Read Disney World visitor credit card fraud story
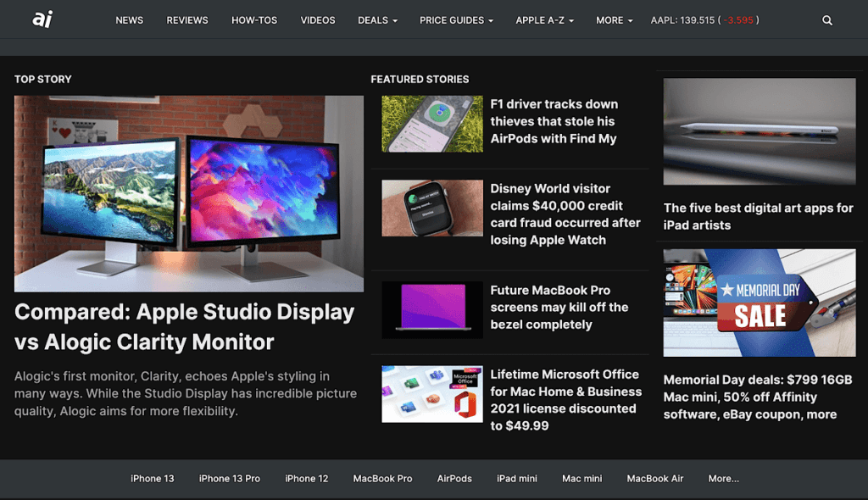This screenshot has height=500, width=868. pos(565,214)
